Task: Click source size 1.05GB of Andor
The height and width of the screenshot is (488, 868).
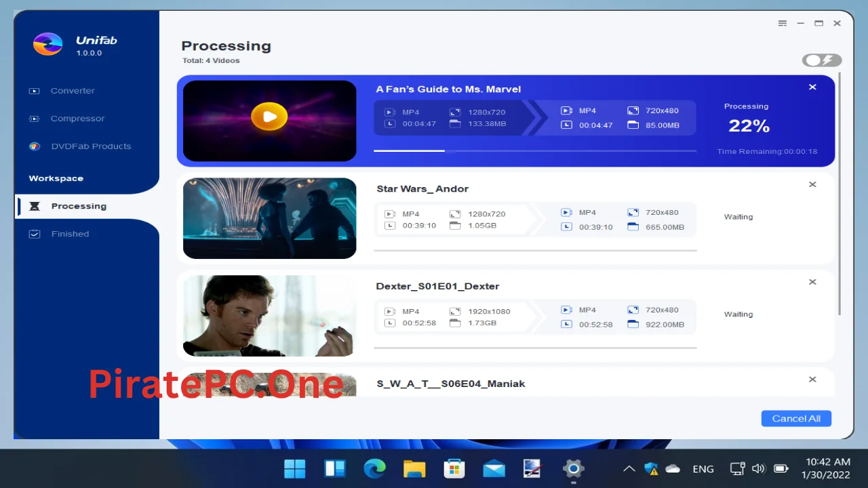Action: click(482, 226)
